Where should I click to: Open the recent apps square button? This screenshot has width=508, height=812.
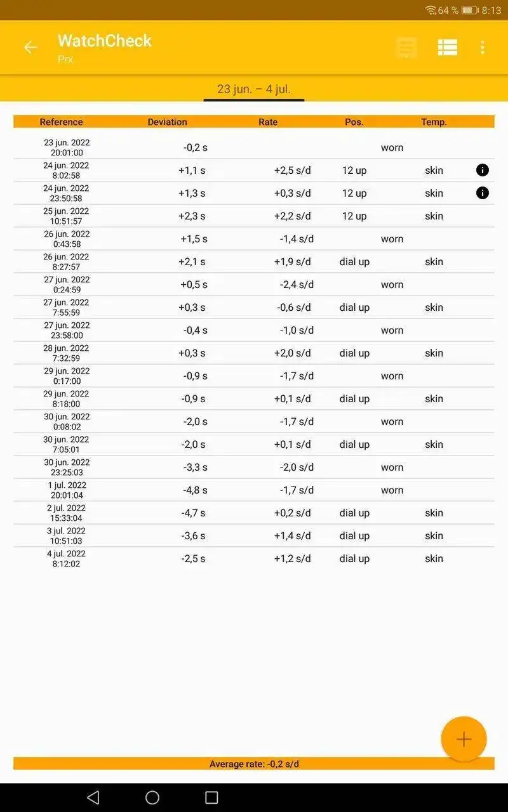[211, 797]
